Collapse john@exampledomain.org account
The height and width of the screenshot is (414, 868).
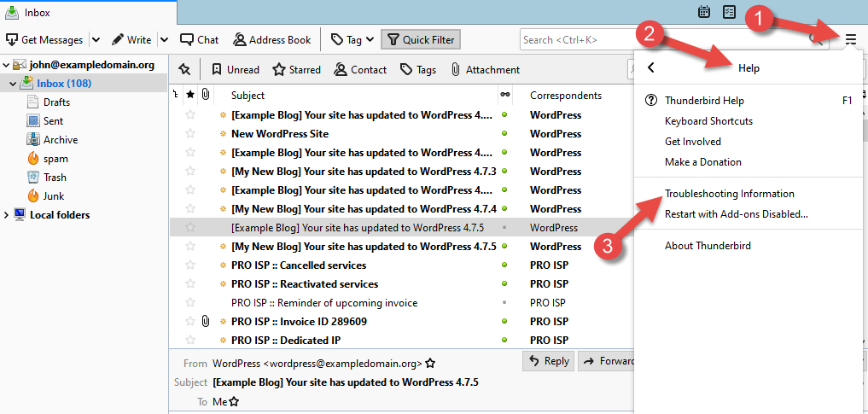pyautogui.click(x=6, y=66)
